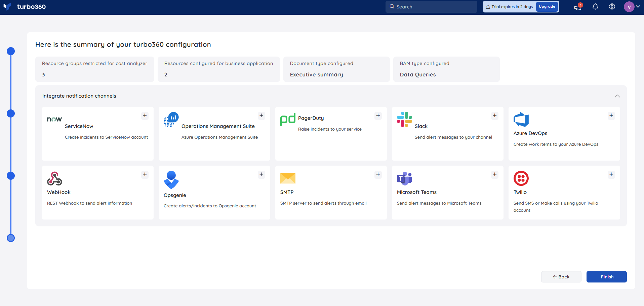Click 'REST Webhook to send alert information'
644x306 pixels.
(x=89, y=203)
